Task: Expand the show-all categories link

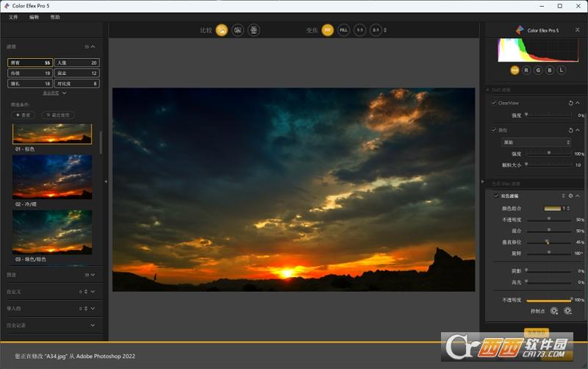Action: [54, 93]
